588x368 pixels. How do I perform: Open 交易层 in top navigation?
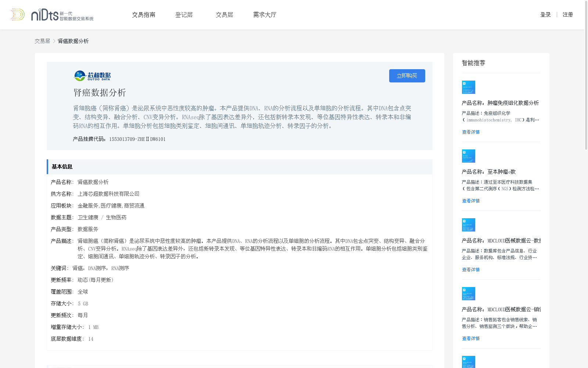(225, 15)
